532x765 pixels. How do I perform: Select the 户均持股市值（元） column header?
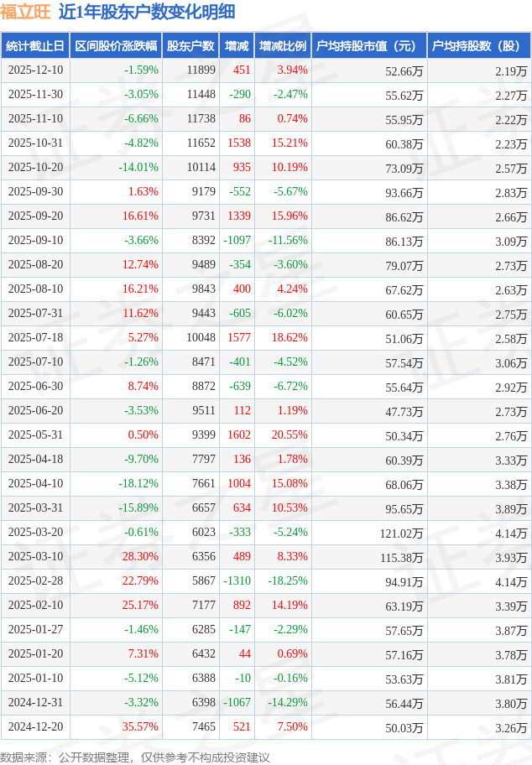(369, 46)
